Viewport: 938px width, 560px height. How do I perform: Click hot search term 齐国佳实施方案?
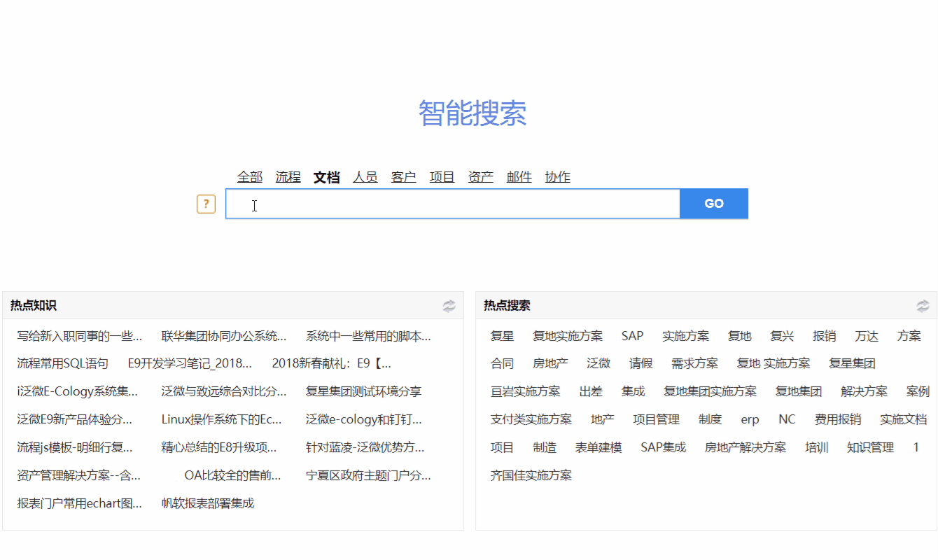point(531,476)
